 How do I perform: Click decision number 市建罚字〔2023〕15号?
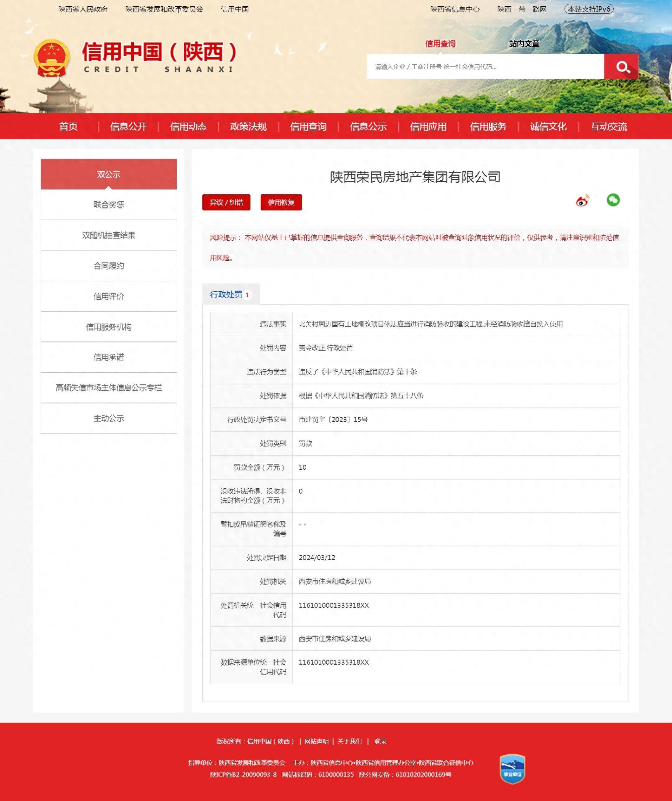[333, 419]
